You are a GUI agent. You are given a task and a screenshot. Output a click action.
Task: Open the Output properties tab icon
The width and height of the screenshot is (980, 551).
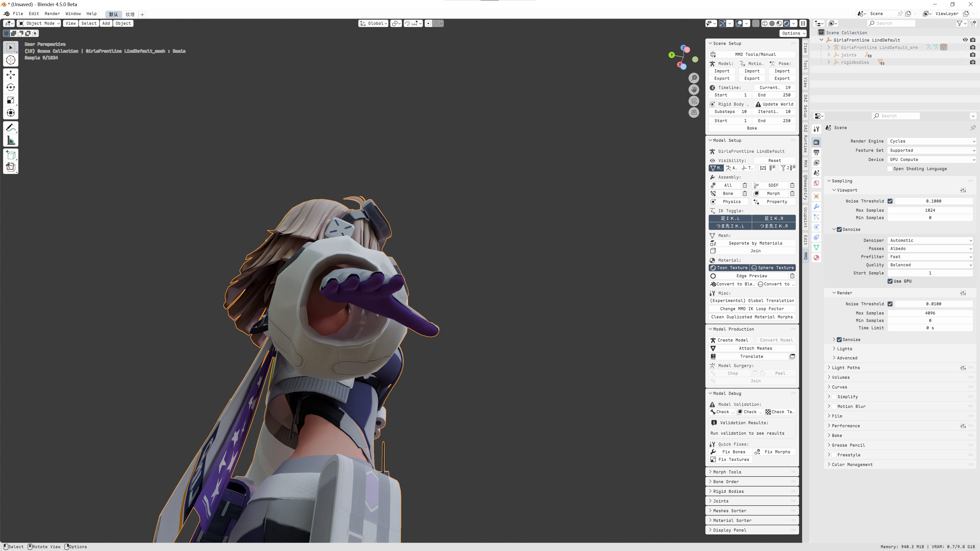point(816,152)
